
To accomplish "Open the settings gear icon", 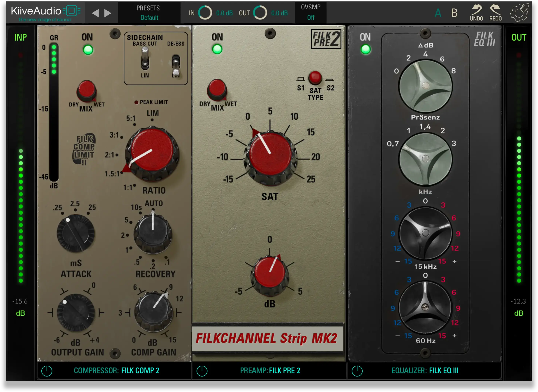I will [519, 13].
